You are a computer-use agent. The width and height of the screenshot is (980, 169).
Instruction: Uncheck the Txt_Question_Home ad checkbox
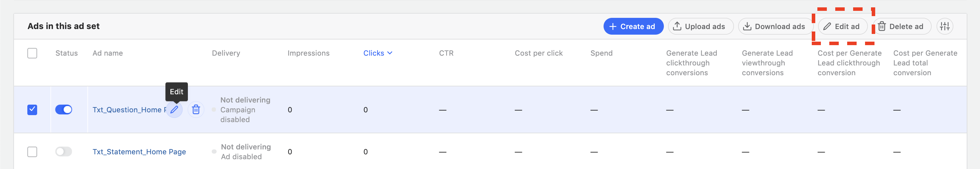coord(32,110)
